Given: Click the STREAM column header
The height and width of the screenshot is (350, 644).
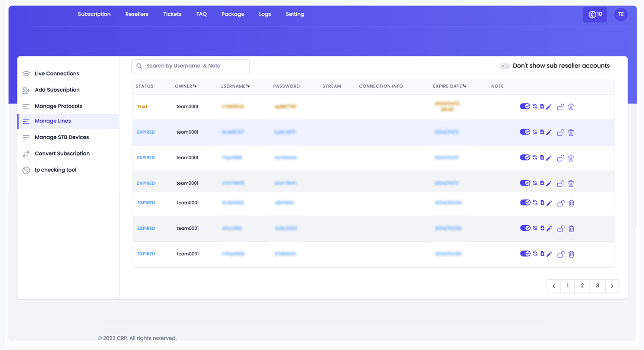Looking at the screenshot, I should coord(332,86).
